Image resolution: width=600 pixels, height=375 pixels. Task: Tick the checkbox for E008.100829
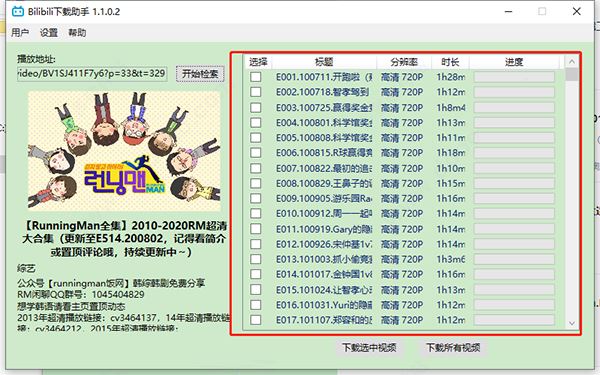pos(256,183)
